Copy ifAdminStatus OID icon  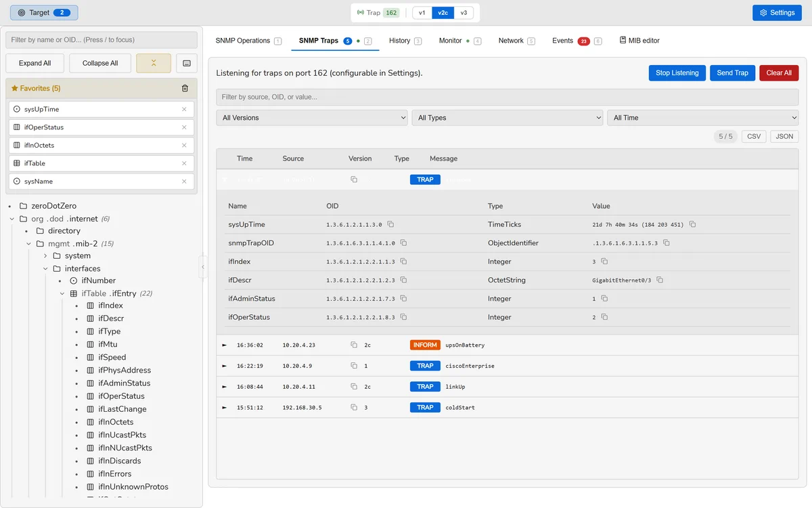(x=403, y=299)
